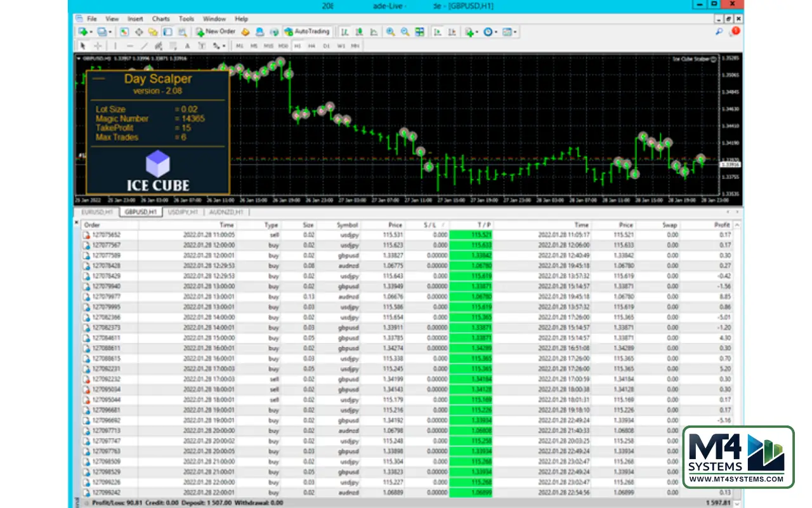
Task: Select order 127077589 row in history
Action: 254,255
